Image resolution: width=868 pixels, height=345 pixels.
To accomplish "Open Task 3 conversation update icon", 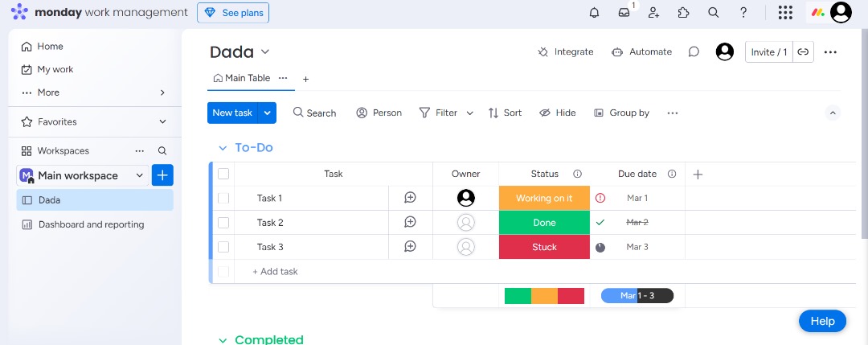I will pyautogui.click(x=410, y=246).
